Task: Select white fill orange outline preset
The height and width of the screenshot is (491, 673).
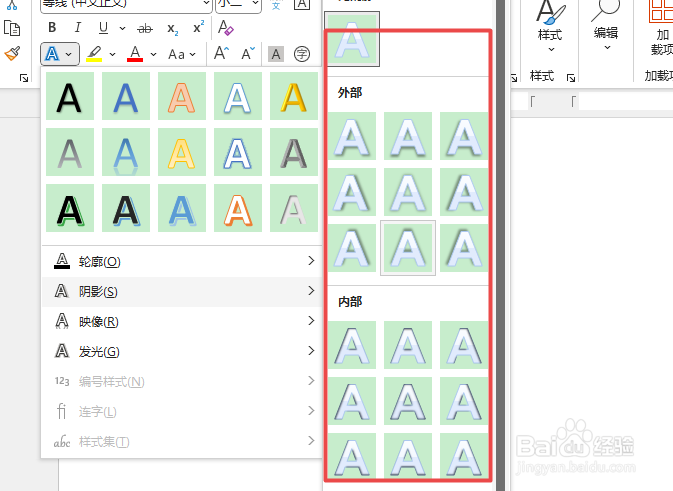Action: click(238, 208)
